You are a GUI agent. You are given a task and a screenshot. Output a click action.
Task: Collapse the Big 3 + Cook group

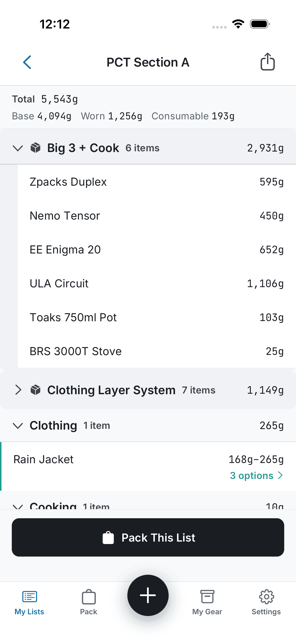point(18,148)
